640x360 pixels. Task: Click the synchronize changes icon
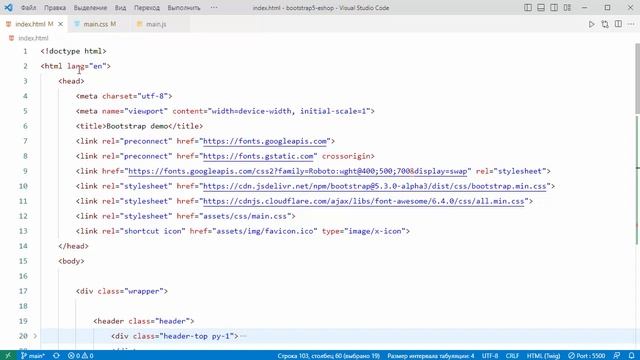tap(56, 356)
